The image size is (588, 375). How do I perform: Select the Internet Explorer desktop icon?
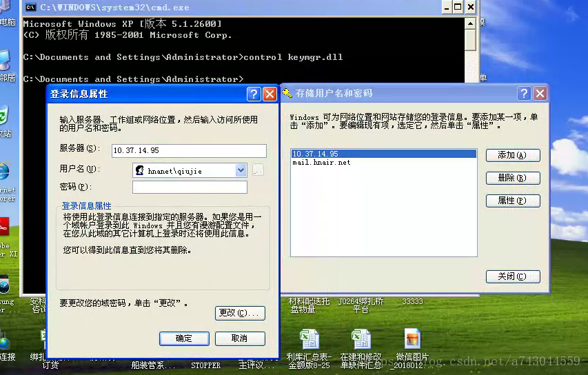[x=6, y=182]
